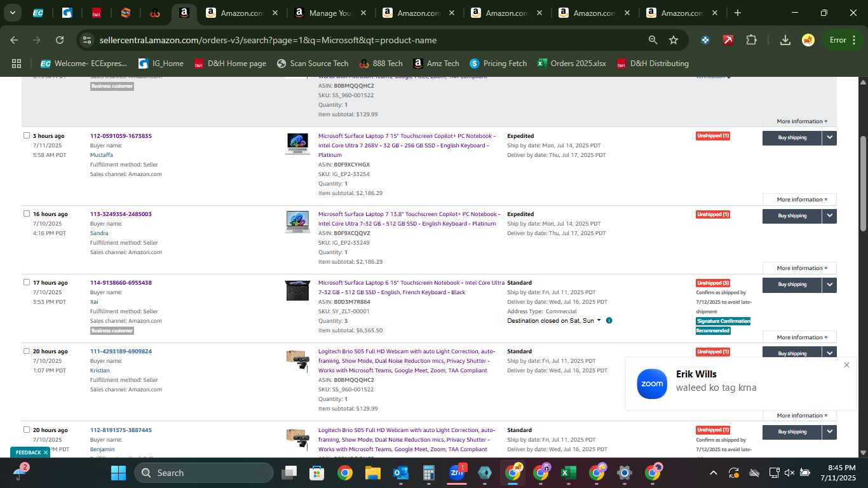
Task: Open the Scan Source Tech bookmark
Action: point(313,64)
